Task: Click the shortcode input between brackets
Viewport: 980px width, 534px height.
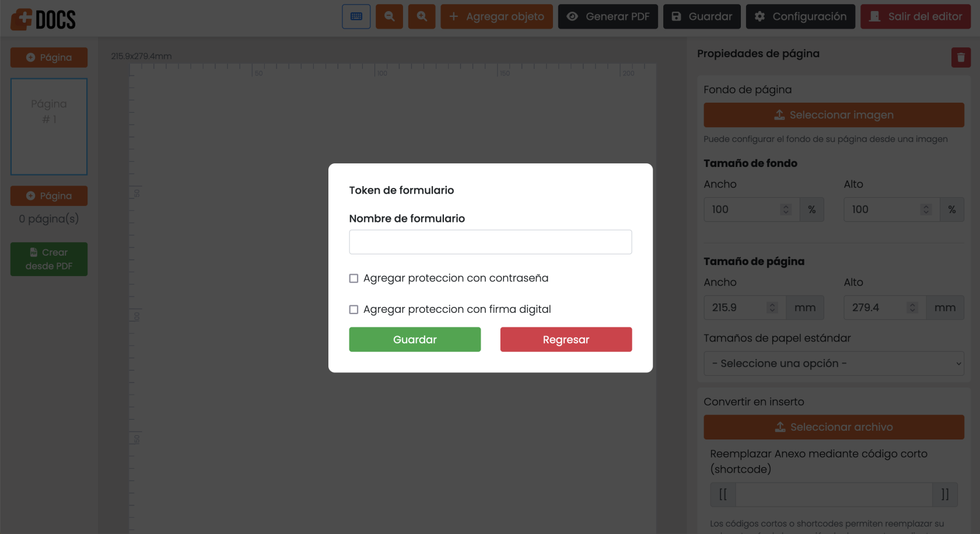Action: 834,494
